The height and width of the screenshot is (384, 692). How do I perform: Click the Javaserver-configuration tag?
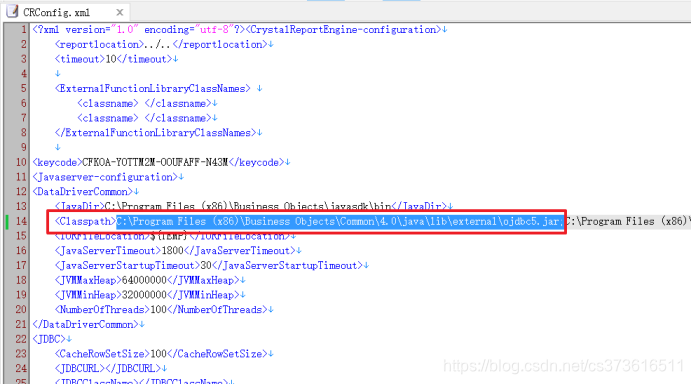click(x=105, y=177)
